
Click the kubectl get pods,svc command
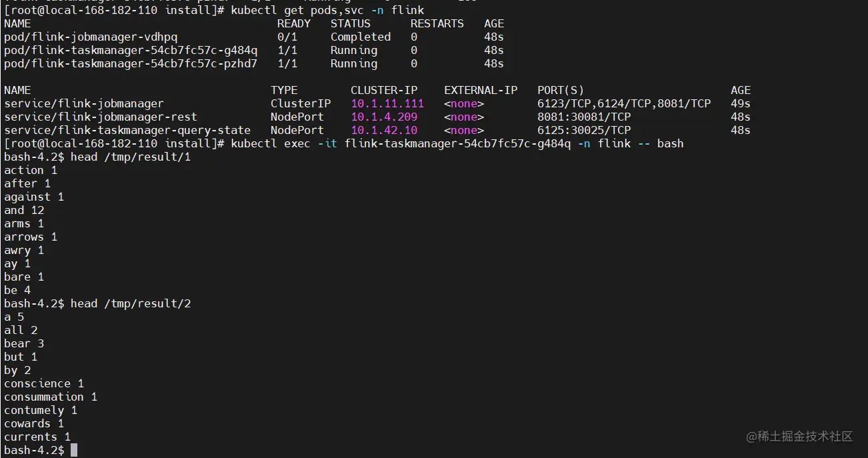(327, 11)
